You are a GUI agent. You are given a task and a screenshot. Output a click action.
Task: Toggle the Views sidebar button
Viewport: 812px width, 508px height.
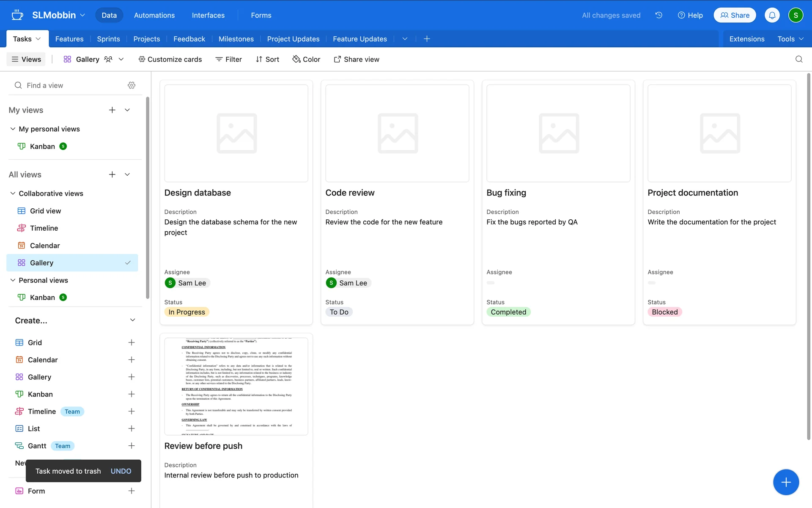[26, 59]
